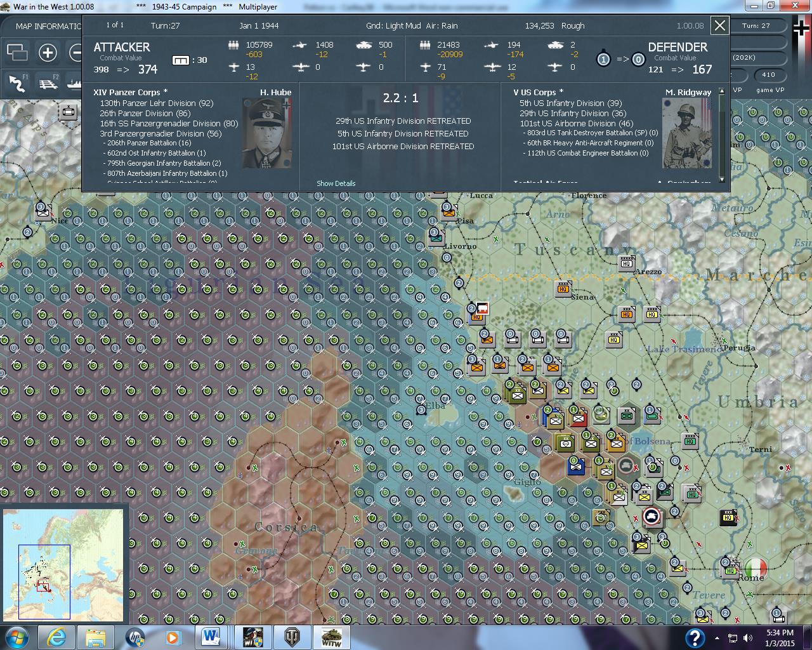Image resolution: width=812 pixels, height=650 pixels.
Task: Click the German cross flag icon
Action: pyautogui.click(x=802, y=29)
